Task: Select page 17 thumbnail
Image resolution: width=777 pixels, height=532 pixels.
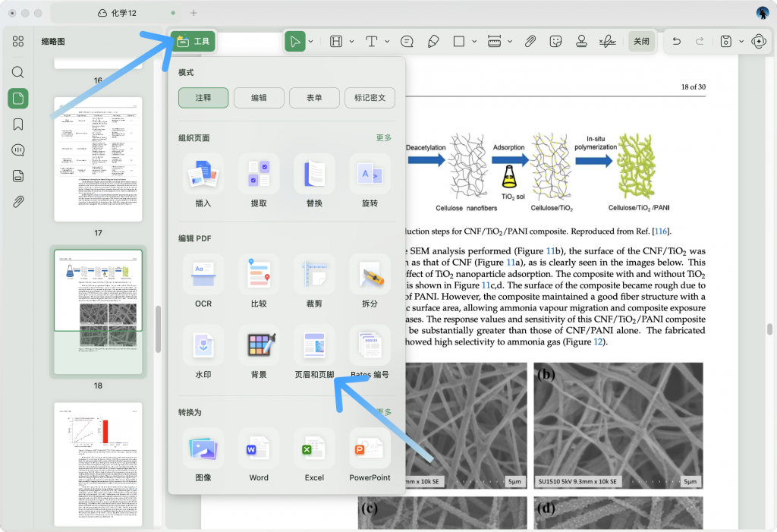Action: tap(98, 159)
